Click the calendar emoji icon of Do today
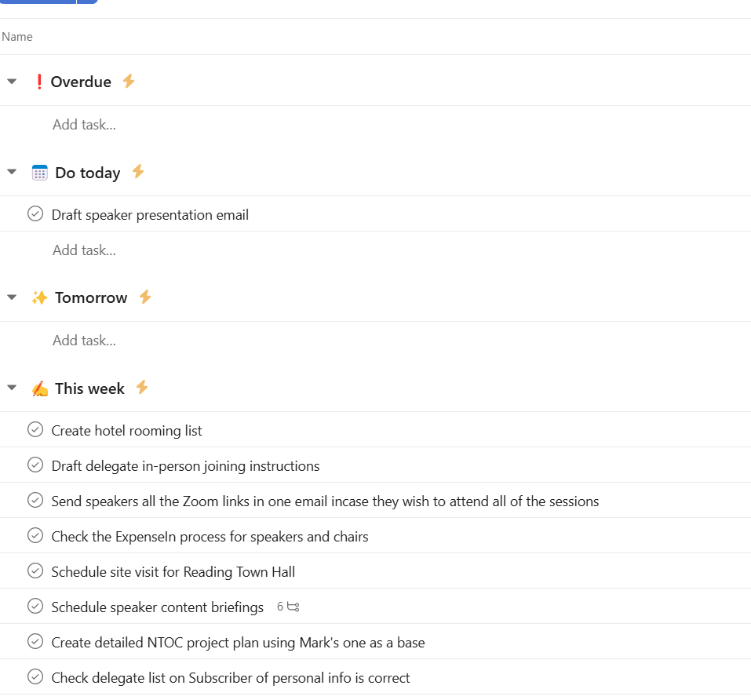The height and width of the screenshot is (700, 751). coord(40,173)
